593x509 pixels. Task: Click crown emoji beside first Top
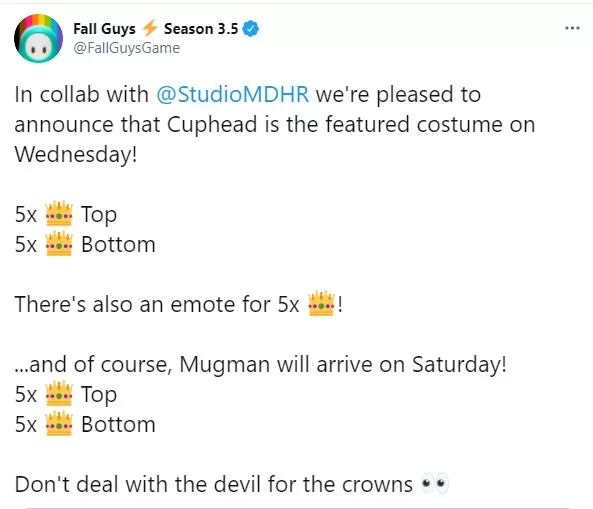click(x=59, y=214)
